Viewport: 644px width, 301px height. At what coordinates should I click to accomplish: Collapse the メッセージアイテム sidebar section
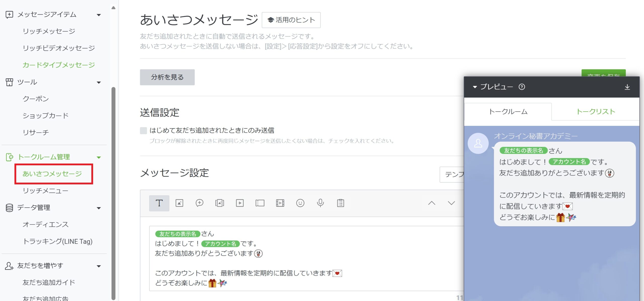(x=99, y=15)
